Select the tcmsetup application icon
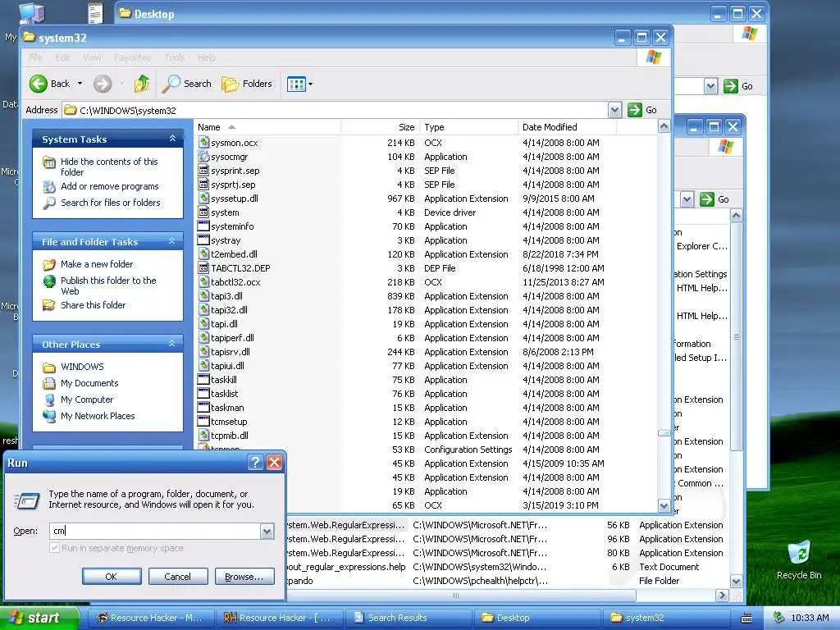 point(203,421)
